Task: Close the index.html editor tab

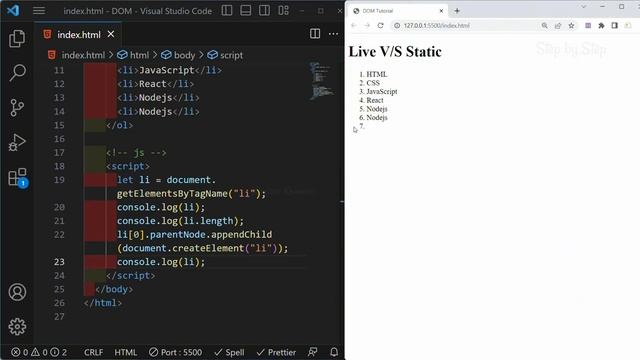Action: coord(111,34)
